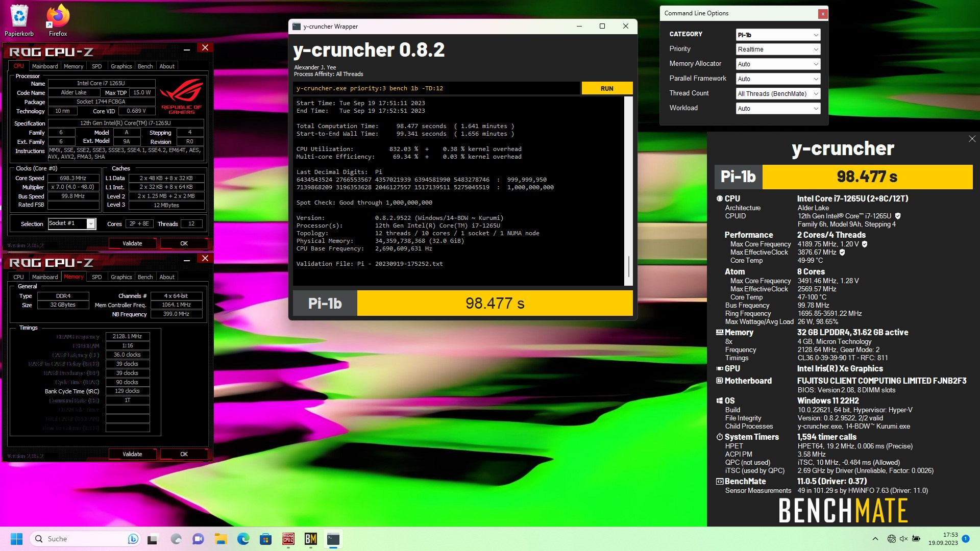
Task: Click the DRAM frequency value 2128.1 MHz
Action: pos(128,336)
